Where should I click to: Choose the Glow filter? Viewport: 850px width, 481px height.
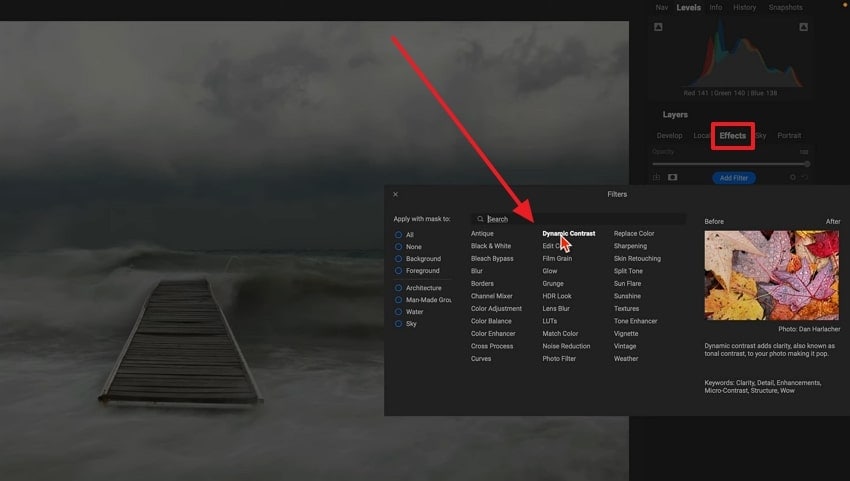550,271
